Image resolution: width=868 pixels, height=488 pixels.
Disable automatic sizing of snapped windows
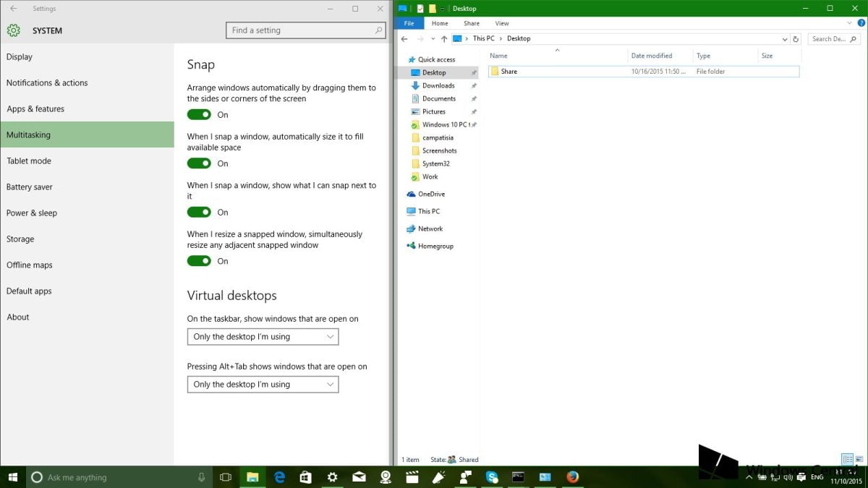(x=199, y=163)
